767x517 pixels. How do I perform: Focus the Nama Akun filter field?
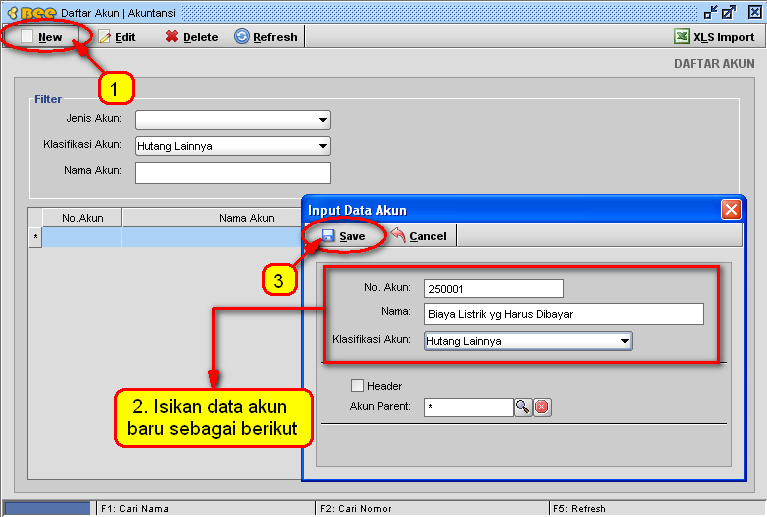(233, 173)
